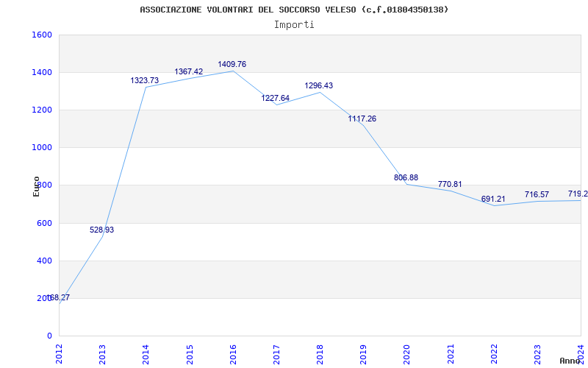Click the 2015 x-axis tick label
Screen dimensions: 588x368
click(x=190, y=354)
